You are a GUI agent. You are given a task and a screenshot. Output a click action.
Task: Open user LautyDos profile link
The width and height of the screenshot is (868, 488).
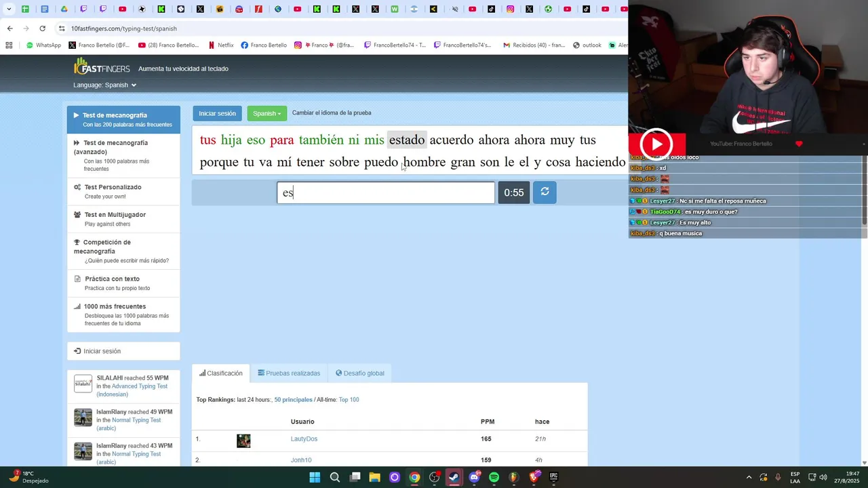[304, 439]
